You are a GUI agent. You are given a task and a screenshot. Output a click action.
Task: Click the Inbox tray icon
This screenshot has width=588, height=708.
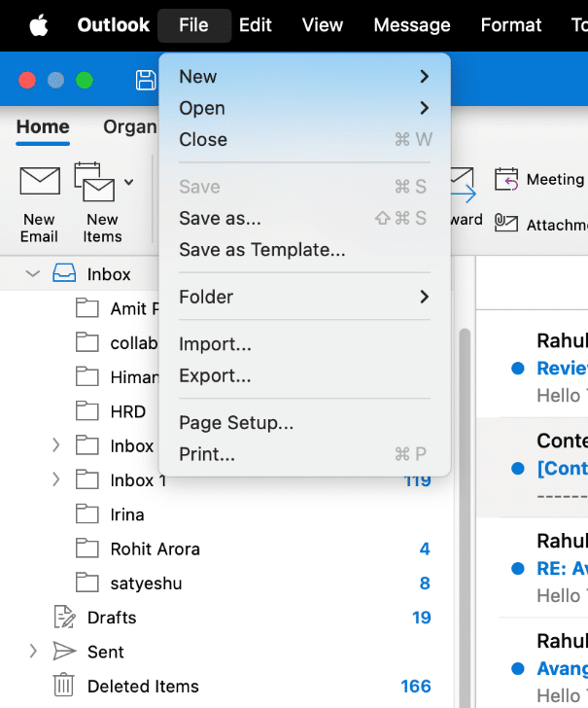64,273
